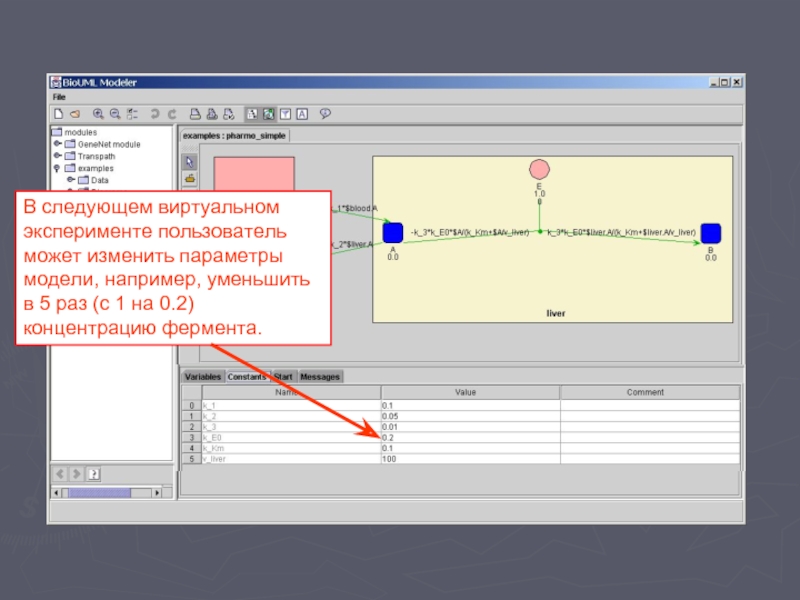Screen dimensions: 800x600
Task: Click the k_E0 value cell showing 0.2
Action: (469, 437)
